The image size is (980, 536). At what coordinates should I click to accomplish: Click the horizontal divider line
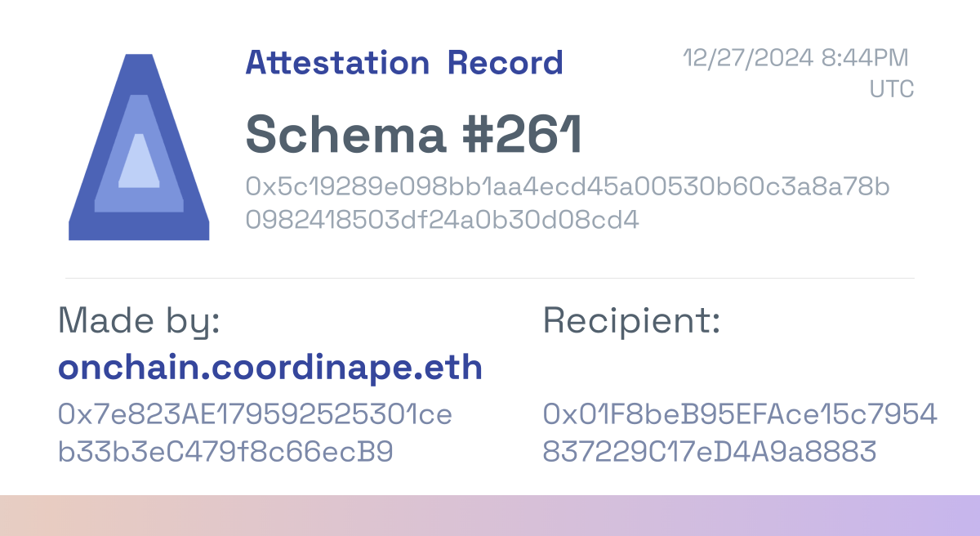coord(490,279)
